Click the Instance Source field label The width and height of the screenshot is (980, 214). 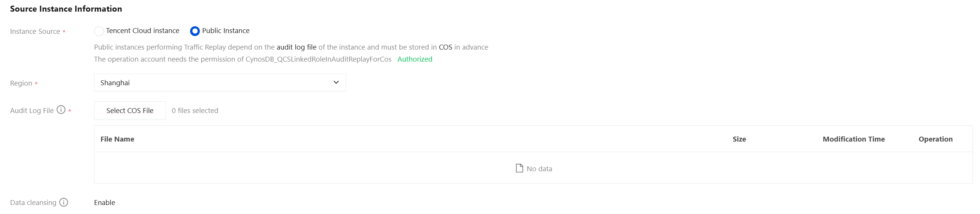pos(35,31)
